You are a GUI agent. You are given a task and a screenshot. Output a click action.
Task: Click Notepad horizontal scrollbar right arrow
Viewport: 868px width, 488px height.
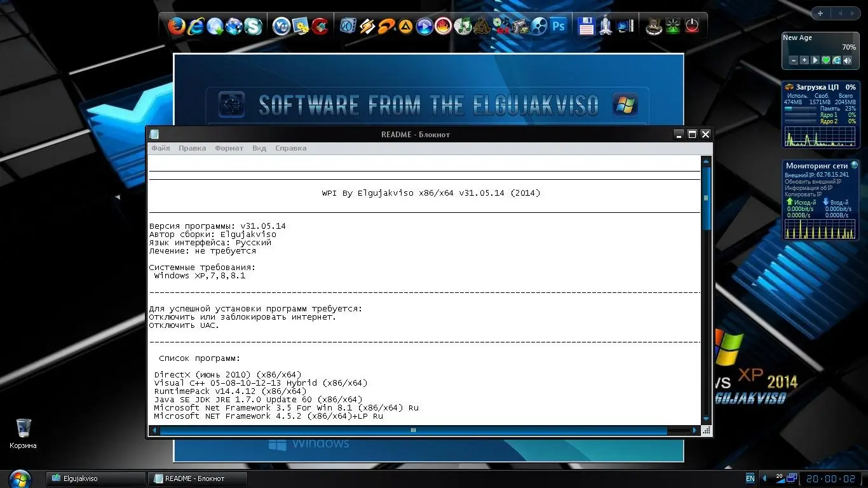[695, 430]
